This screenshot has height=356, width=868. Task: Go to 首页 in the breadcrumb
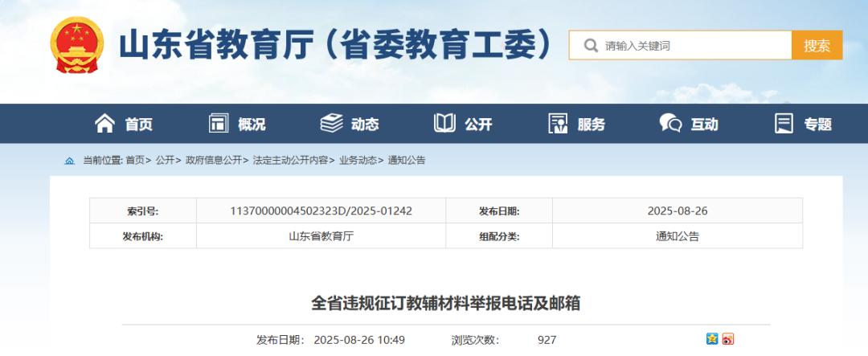pos(134,161)
